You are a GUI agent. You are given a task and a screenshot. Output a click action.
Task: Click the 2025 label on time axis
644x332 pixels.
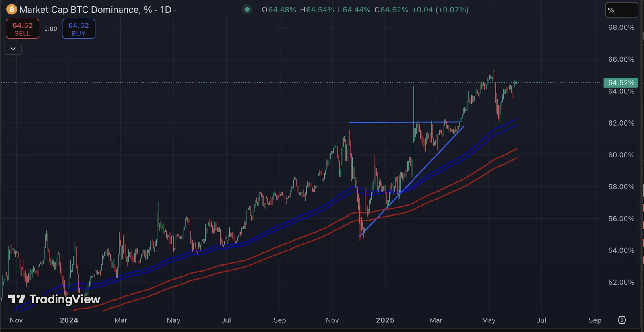(385, 320)
